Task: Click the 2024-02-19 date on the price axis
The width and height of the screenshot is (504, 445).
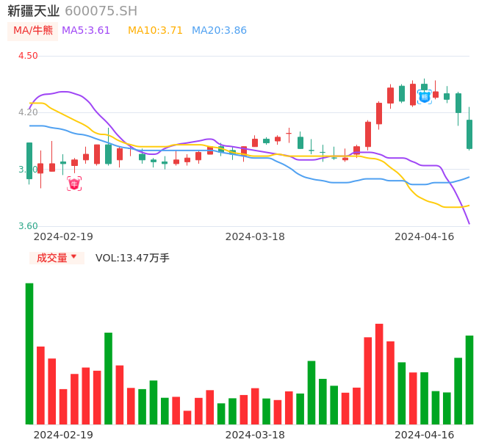Action: tap(63, 236)
